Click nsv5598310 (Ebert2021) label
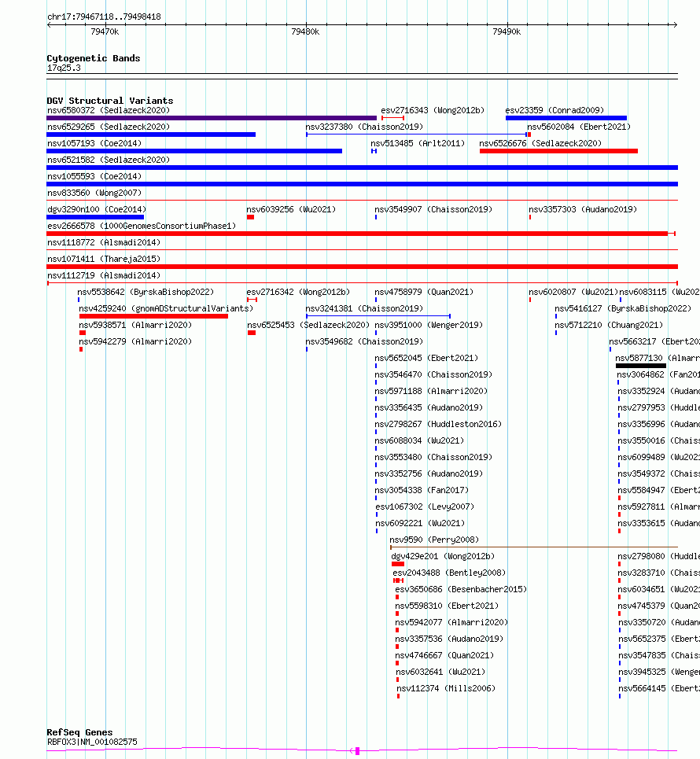 click(x=447, y=606)
